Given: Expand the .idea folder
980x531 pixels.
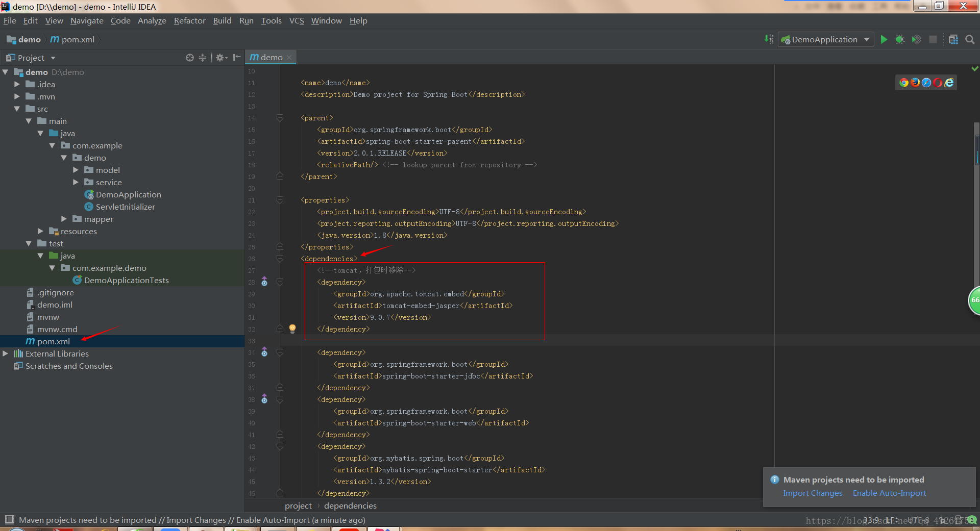Looking at the screenshot, I should coord(17,84).
